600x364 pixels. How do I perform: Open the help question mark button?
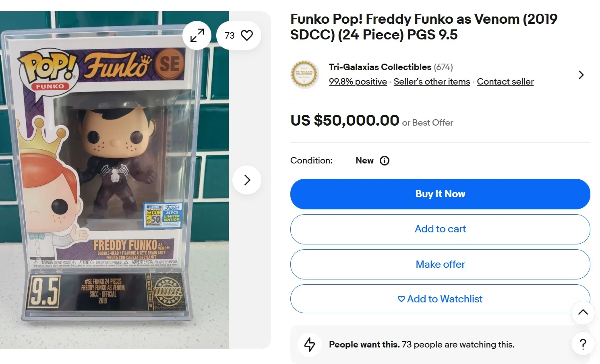pyautogui.click(x=583, y=344)
